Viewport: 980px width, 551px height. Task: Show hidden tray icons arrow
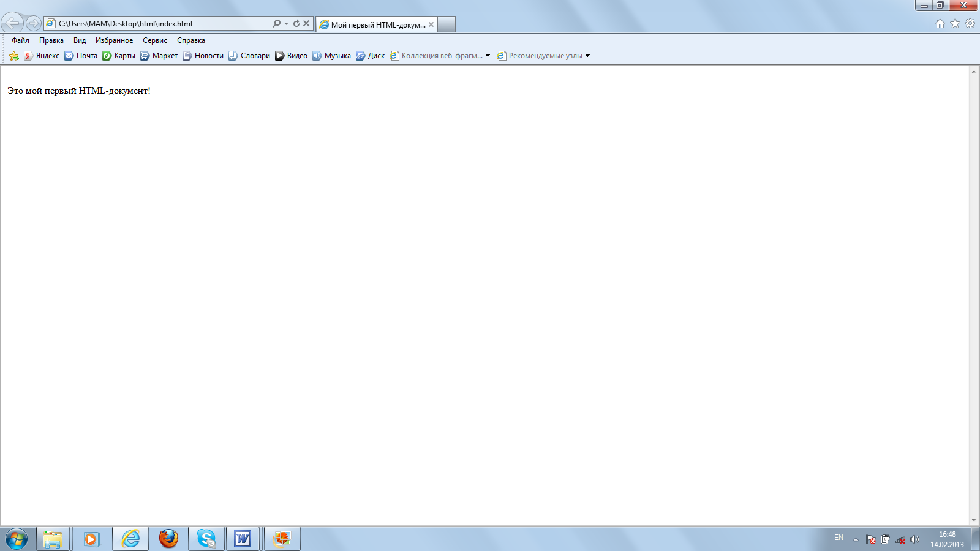click(x=856, y=539)
